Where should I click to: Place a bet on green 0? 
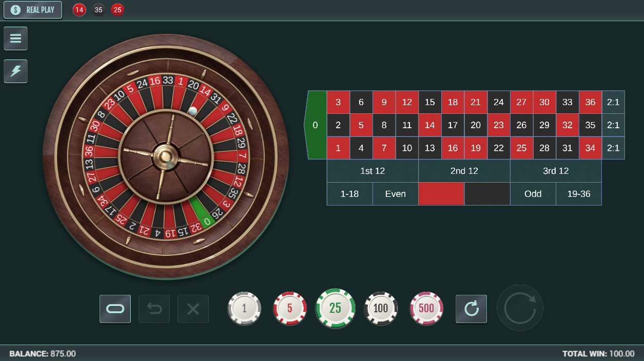coord(315,125)
